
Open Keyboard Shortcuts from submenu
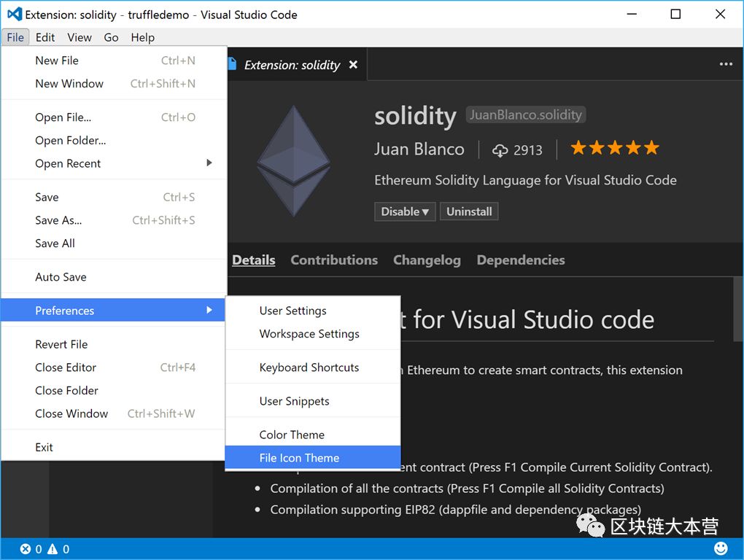(x=313, y=367)
